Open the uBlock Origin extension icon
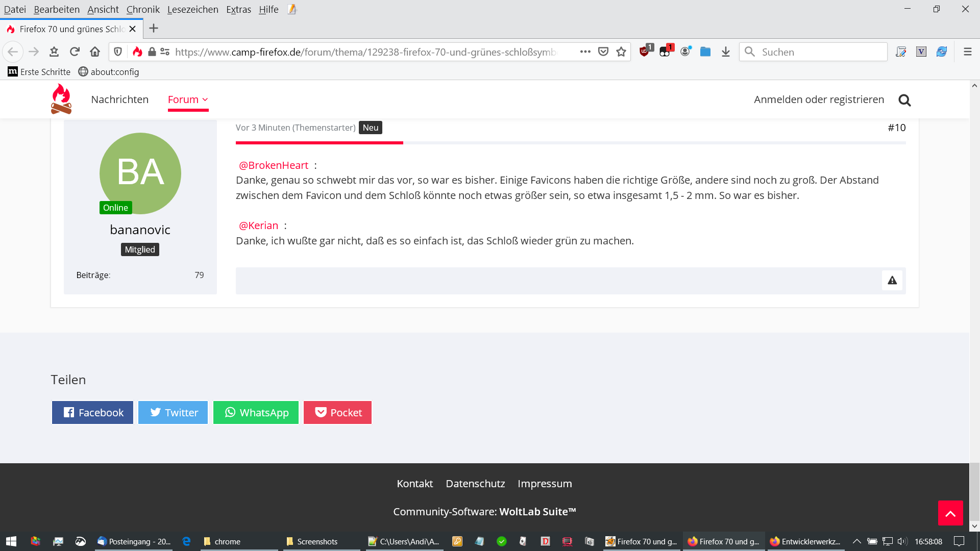The image size is (980, 551). click(645, 52)
